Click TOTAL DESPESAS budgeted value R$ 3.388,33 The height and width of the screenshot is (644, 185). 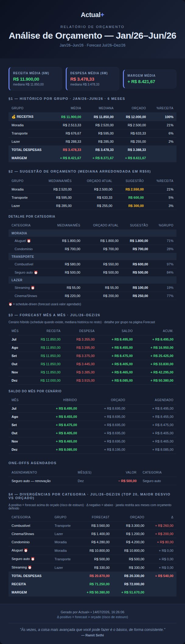coord(137,150)
